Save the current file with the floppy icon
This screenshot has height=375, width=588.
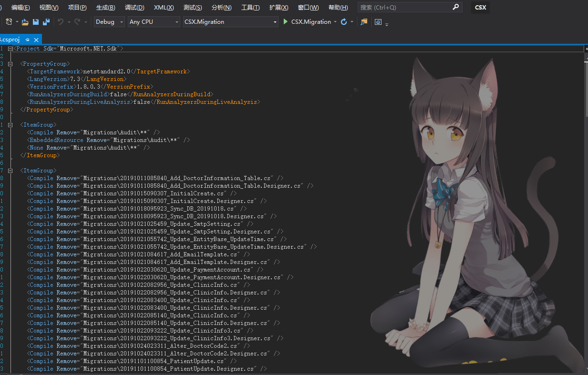[x=36, y=22]
